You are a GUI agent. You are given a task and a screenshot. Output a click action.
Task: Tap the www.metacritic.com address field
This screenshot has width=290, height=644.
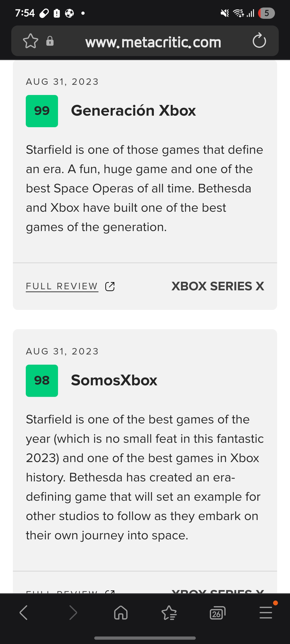click(153, 42)
